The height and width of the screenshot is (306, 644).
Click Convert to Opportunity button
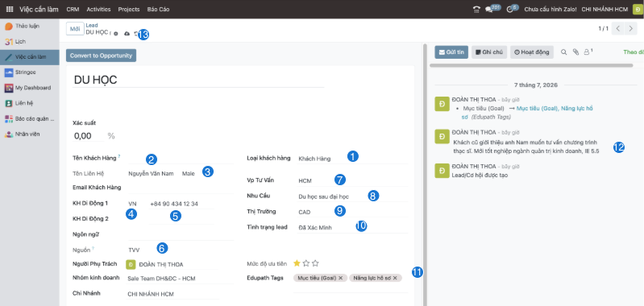click(x=101, y=56)
